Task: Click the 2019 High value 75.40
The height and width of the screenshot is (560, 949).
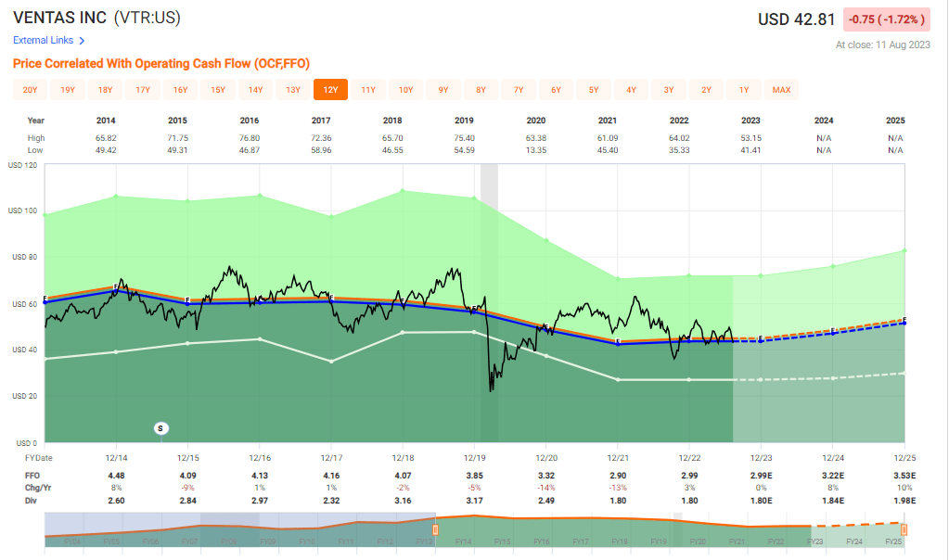Action: (464, 138)
